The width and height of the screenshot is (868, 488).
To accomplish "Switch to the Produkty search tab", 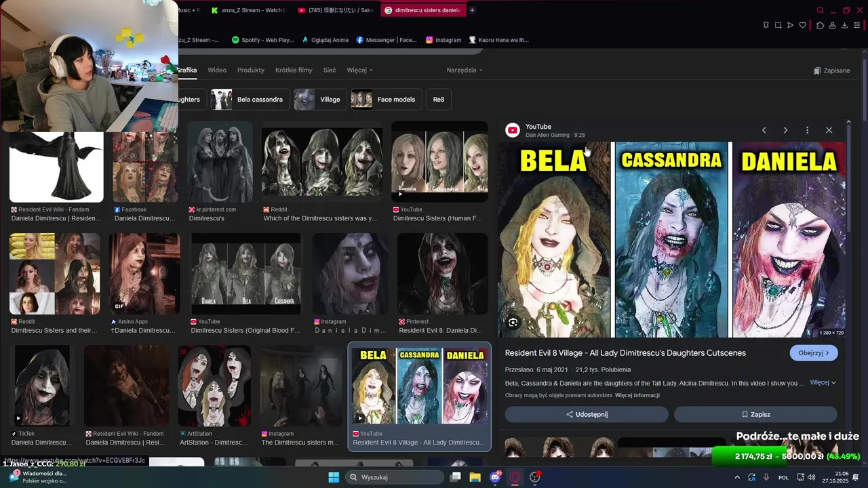I will click(x=251, y=70).
